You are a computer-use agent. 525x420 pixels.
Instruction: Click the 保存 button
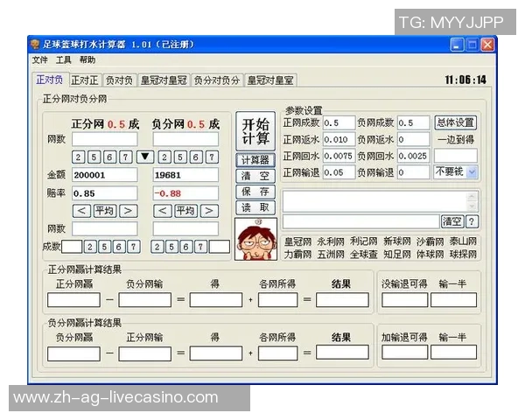coord(255,192)
